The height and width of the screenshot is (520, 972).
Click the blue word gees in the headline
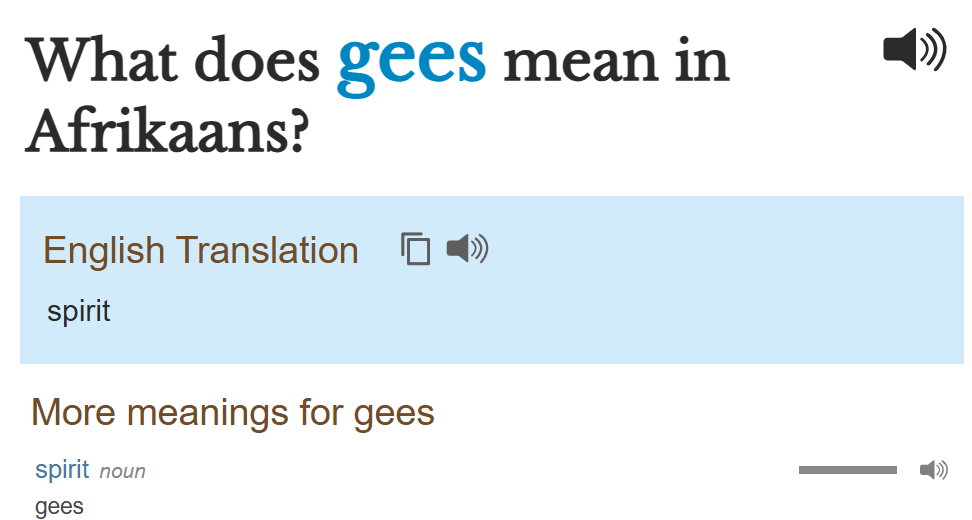[x=412, y=60]
